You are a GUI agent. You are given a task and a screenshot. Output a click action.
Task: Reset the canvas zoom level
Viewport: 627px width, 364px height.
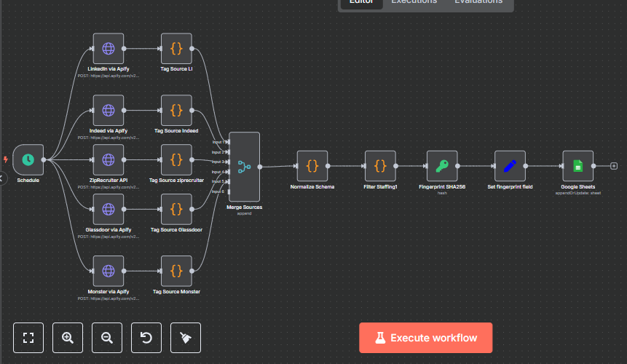(x=146, y=338)
